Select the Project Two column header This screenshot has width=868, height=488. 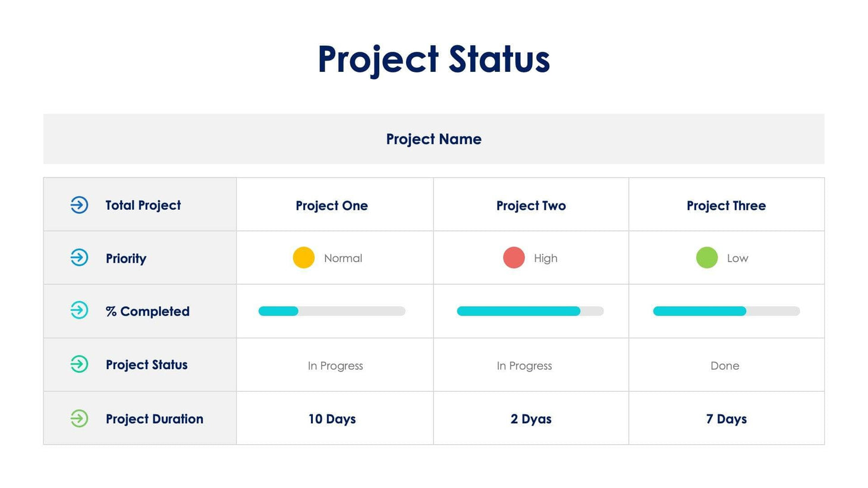pyautogui.click(x=531, y=206)
